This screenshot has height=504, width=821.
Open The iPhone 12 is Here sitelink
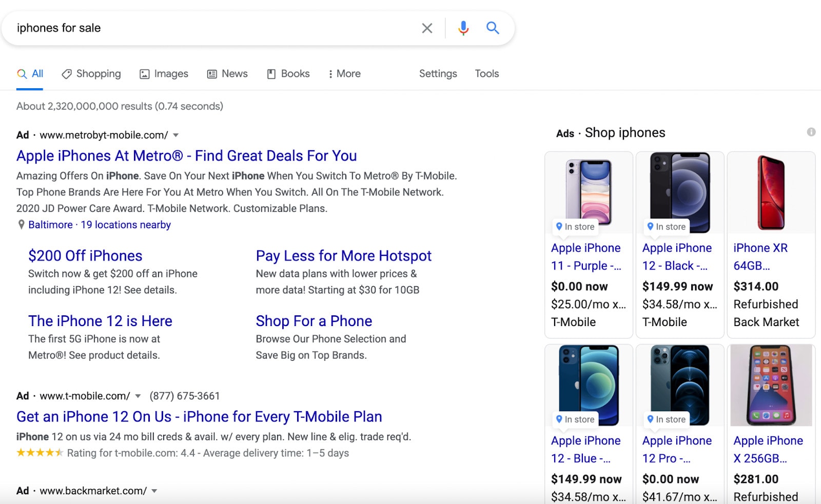pos(100,321)
